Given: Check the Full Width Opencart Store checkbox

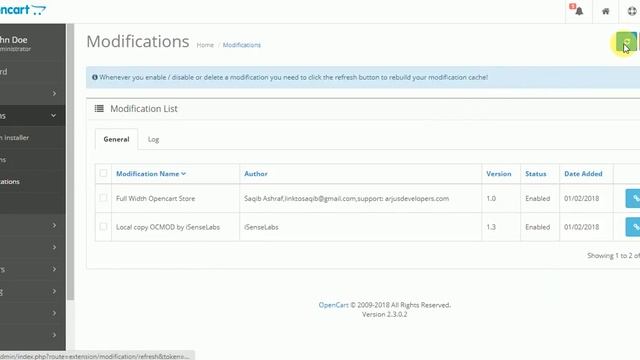Looking at the screenshot, I should [103, 198].
